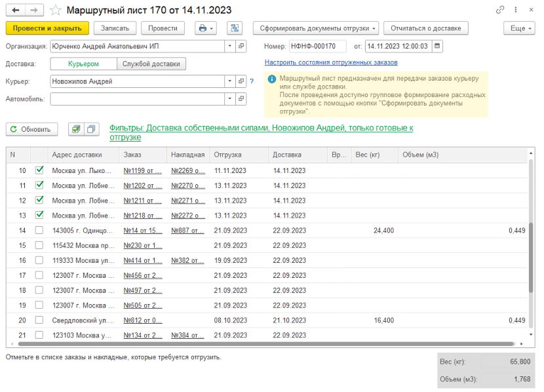
Task: Click the forward navigation arrow
Action: (x=34, y=10)
